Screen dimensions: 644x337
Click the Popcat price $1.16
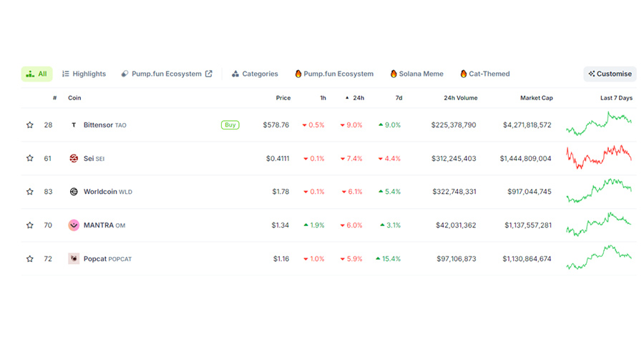pyautogui.click(x=281, y=259)
